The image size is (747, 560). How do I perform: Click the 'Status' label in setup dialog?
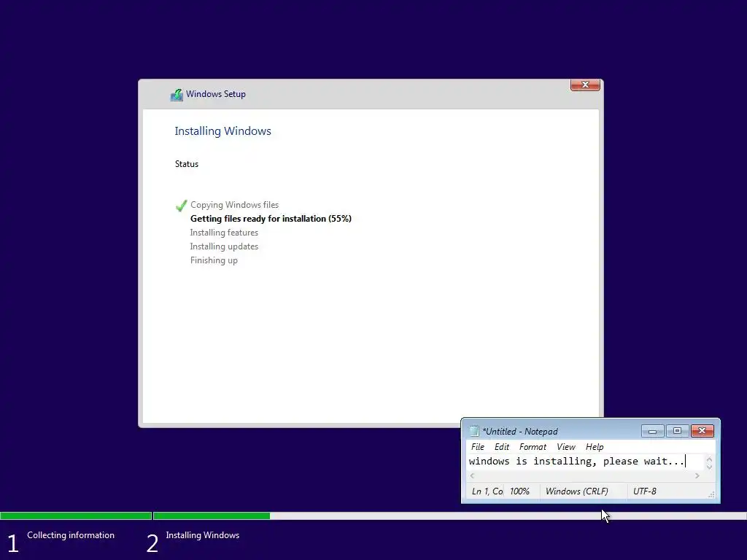pos(186,164)
